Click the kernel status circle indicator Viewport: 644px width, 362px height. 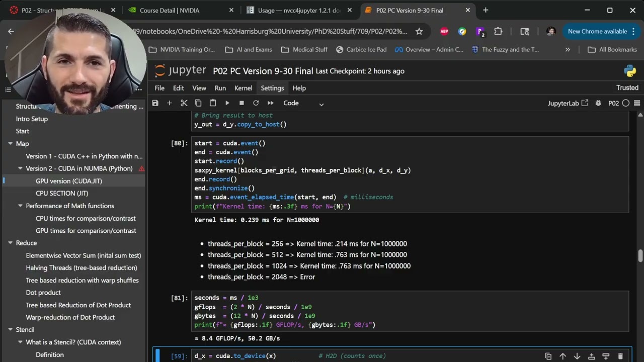[x=626, y=103]
